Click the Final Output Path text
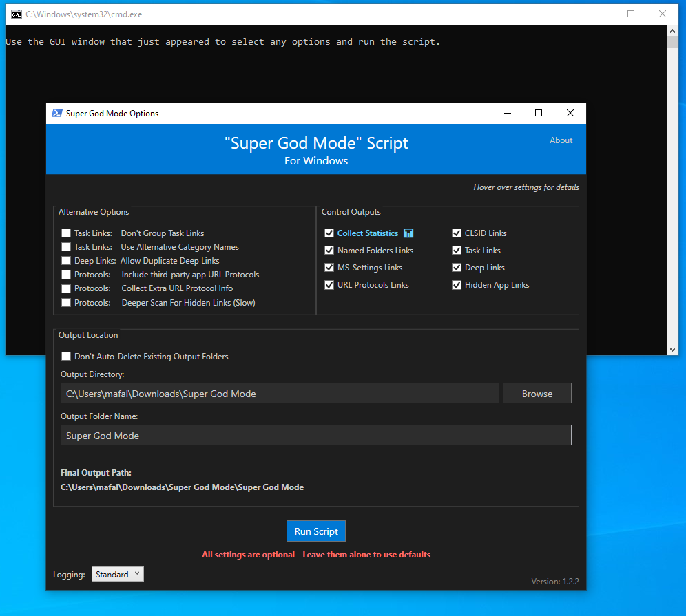 (182, 487)
